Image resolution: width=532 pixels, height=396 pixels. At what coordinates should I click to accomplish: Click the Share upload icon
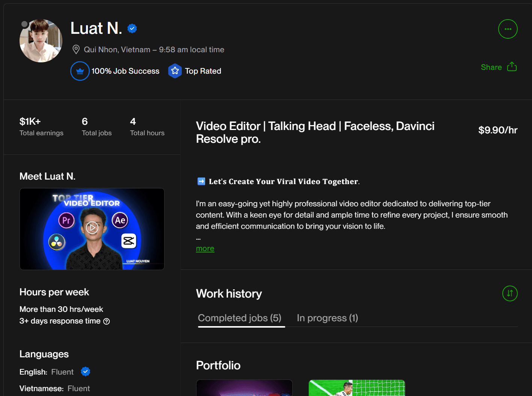tap(512, 67)
